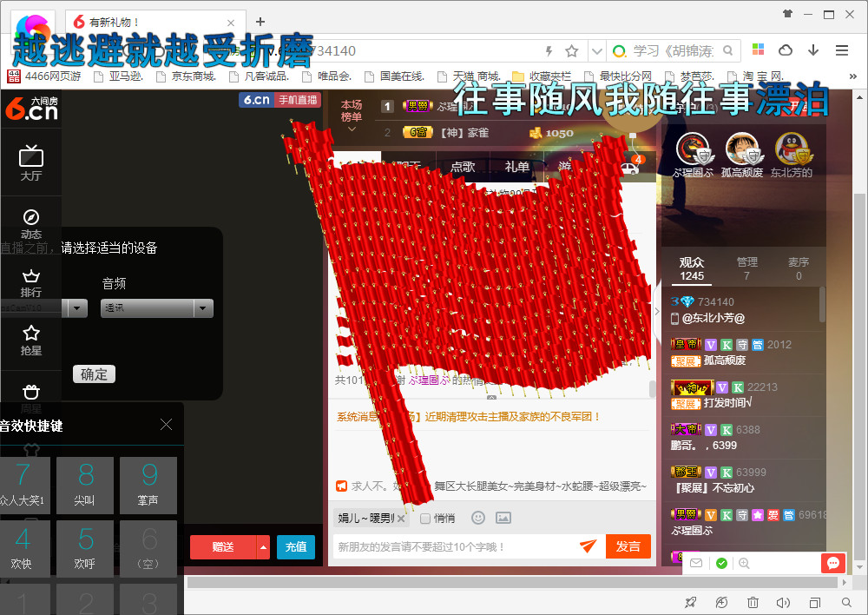Image resolution: width=868 pixels, height=615 pixels.
Task: Click the audience list scrollbar thumb
Action: point(823,304)
